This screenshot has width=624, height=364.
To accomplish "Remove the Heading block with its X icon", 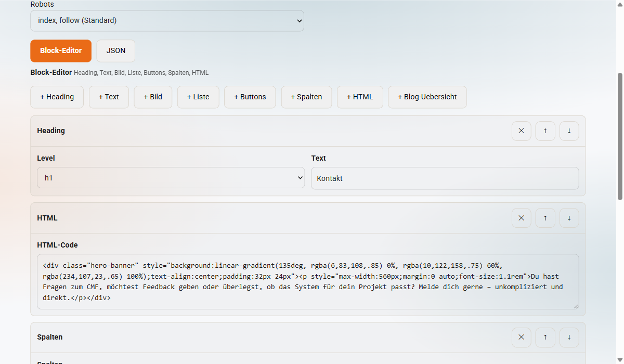I will click(x=521, y=131).
